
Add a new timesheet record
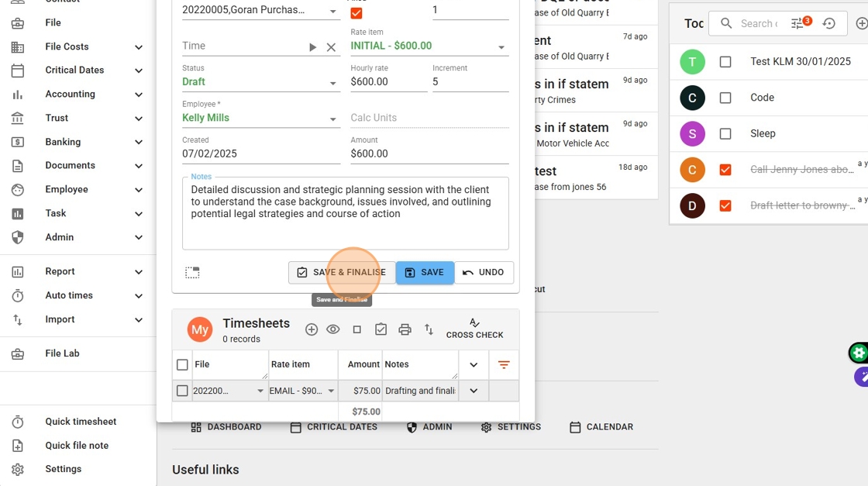click(x=312, y=329)
